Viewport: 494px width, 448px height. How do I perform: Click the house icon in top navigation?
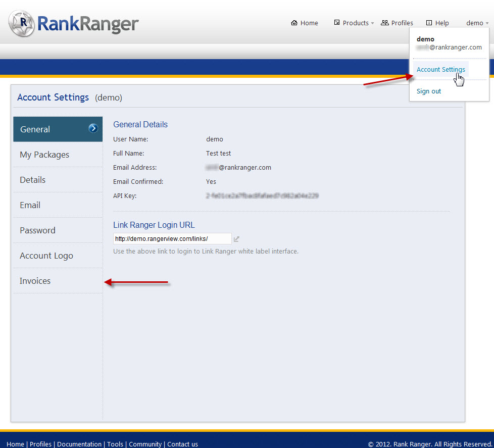pos(294,23)
